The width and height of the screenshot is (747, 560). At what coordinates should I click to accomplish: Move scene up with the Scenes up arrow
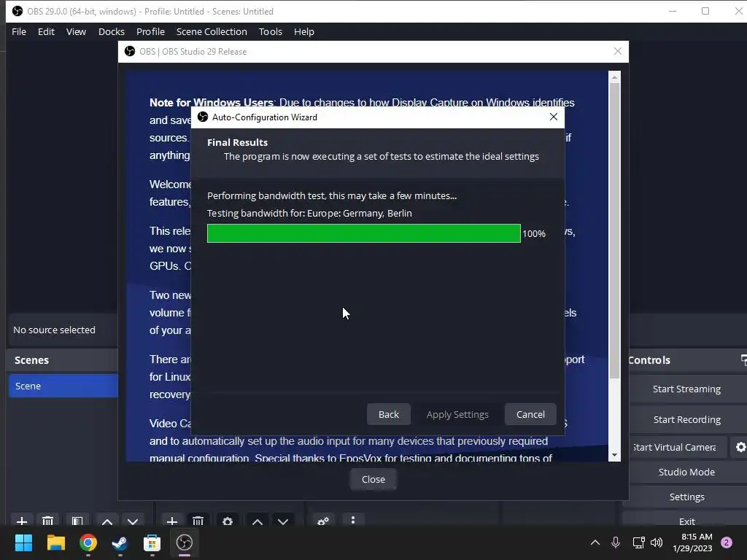(x=107, y=521)
